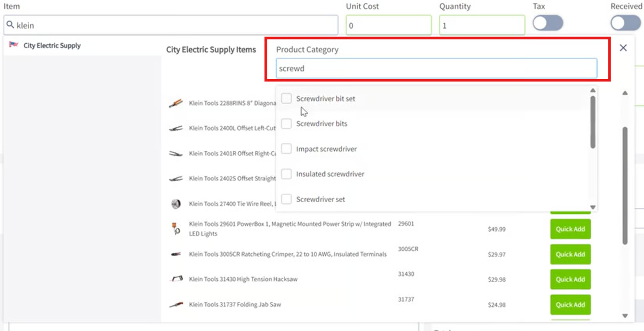The image size is (644, 331).
Task: Quick Add the 31430 High Tension Hacksaw
Action: point(570,279)
